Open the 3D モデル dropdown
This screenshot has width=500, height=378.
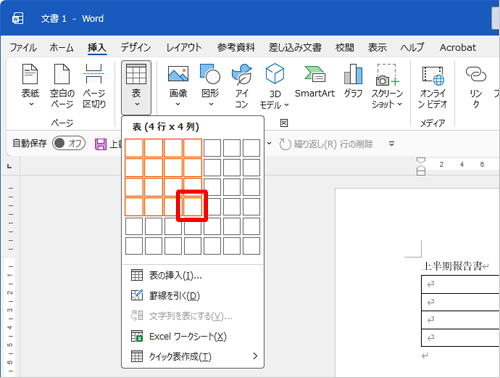[x=275, y=86]
